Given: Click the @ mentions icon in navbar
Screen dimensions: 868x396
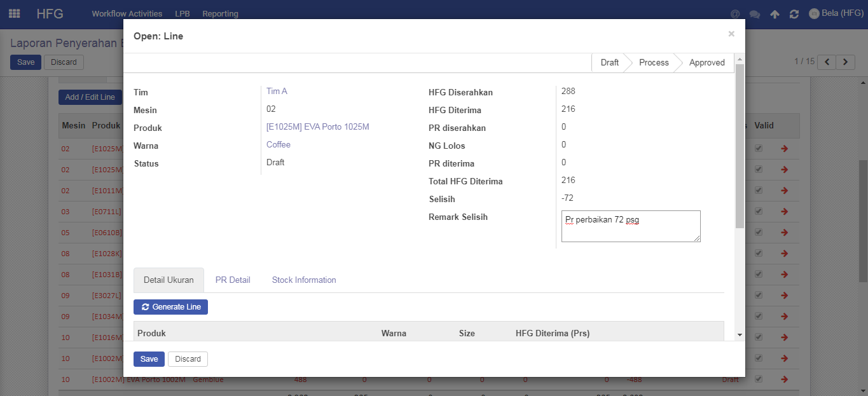Looking at the screenshot, I should pyautogui.click(x=735, y=14).
